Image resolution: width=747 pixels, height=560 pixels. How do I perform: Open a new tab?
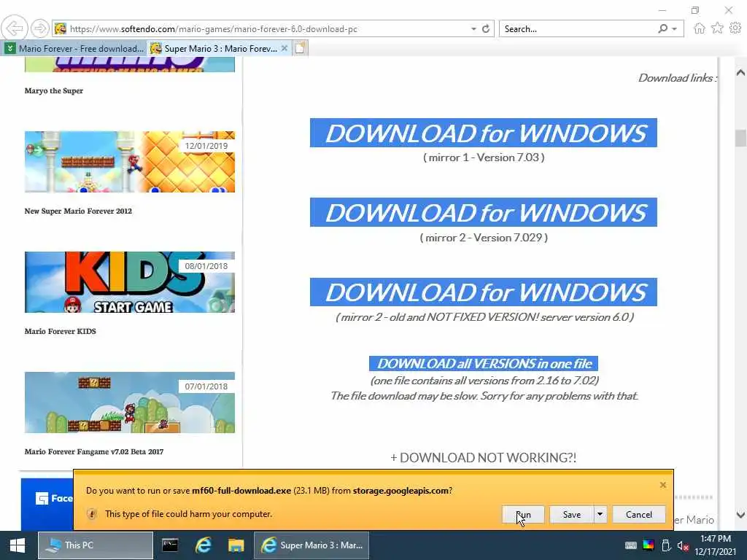tap(300, 48)
